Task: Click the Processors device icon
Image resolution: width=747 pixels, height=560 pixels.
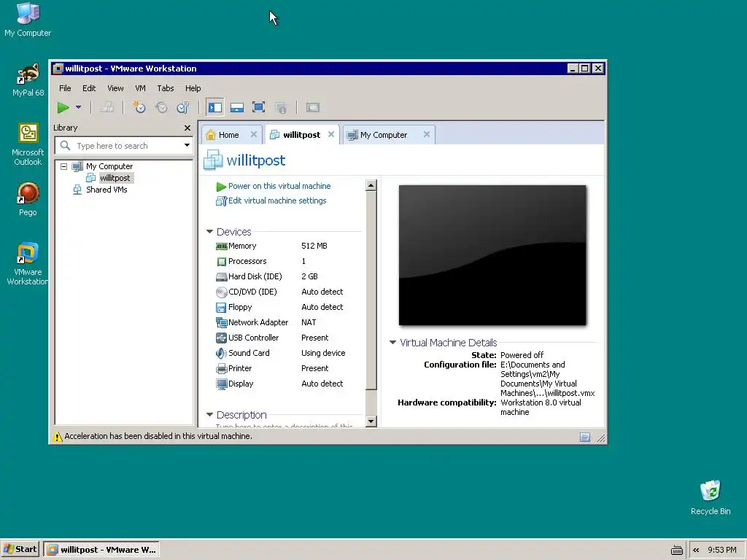Action: point(222,262)
